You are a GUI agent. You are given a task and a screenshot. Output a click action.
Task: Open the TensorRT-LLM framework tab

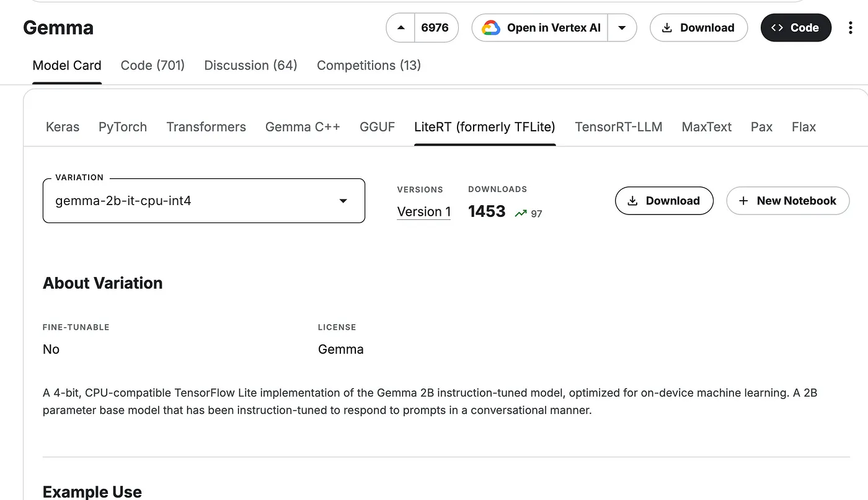(x=618, y=127)
